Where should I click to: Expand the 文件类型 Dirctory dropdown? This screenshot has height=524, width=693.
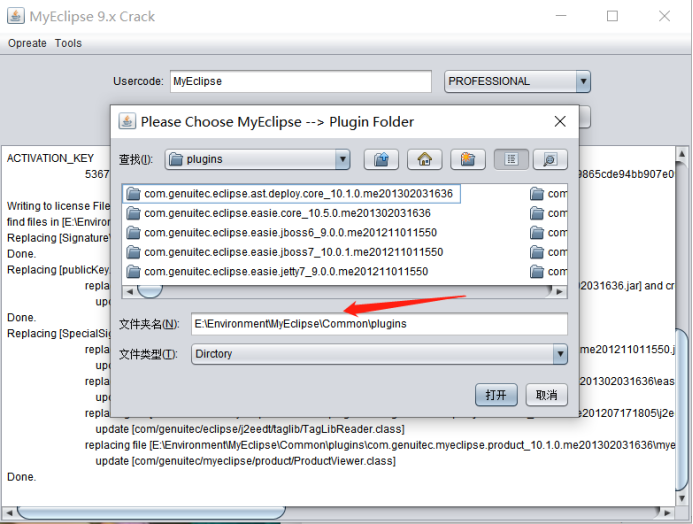pyautogui.click(x=560, y=354)
